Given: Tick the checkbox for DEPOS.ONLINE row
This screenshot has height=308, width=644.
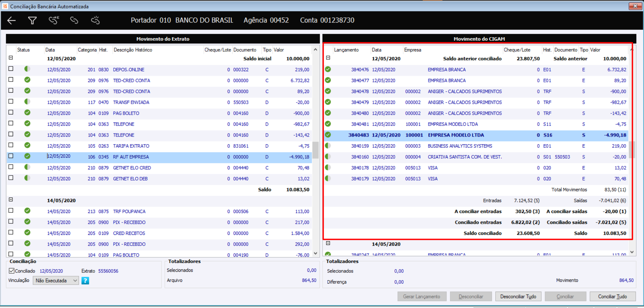Looking at the screenshot, I should tap(11, 69).
